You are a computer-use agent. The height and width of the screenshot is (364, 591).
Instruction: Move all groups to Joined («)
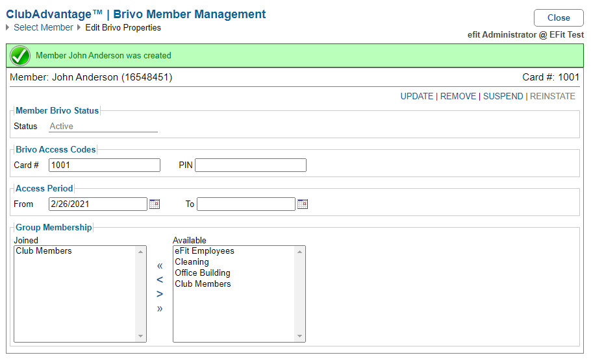point(160,266)
